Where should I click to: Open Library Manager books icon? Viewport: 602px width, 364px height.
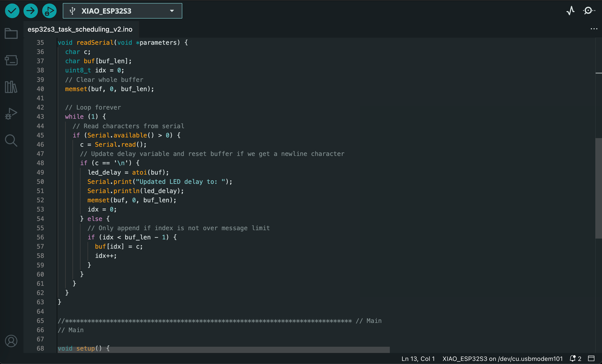[x=11, y=87]
